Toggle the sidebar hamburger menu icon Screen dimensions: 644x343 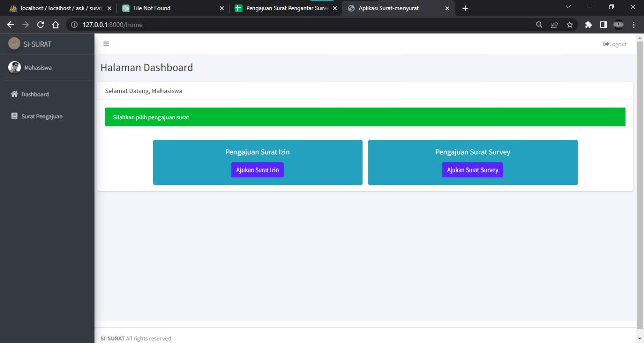(106, 44)
